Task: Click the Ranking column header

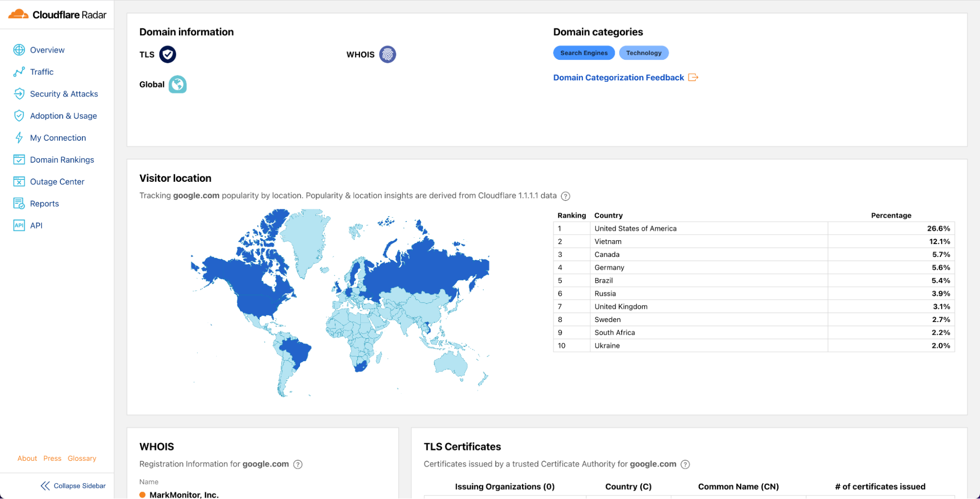Action: click(x=572, y=216)
